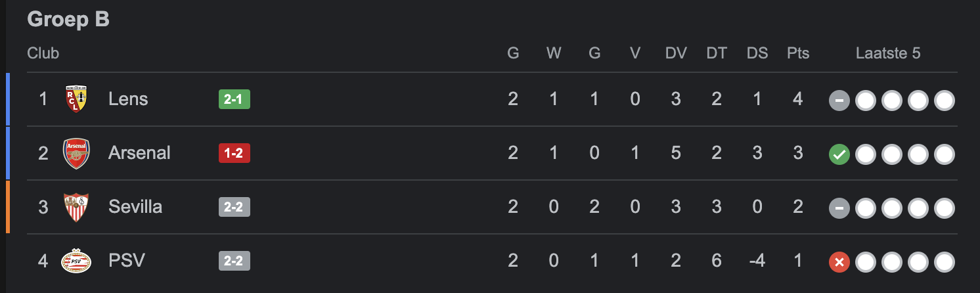Click Lens's grey draw dash icon
This screenshot has height=293, width=980.
click(x=839, y=101)
